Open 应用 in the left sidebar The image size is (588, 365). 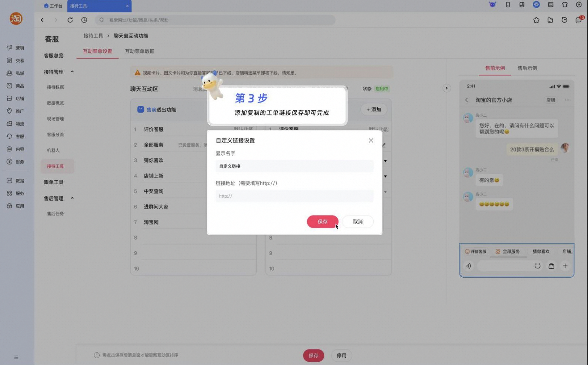pos(16,206)
